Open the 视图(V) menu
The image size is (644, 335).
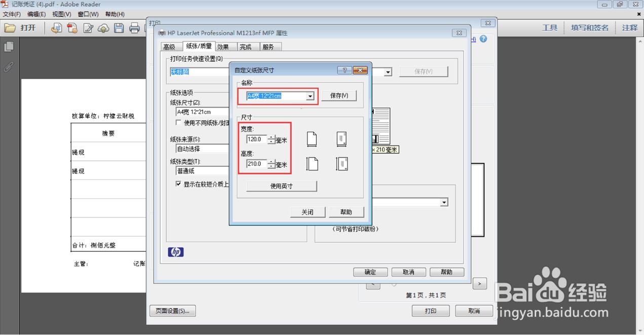(62, 14)
